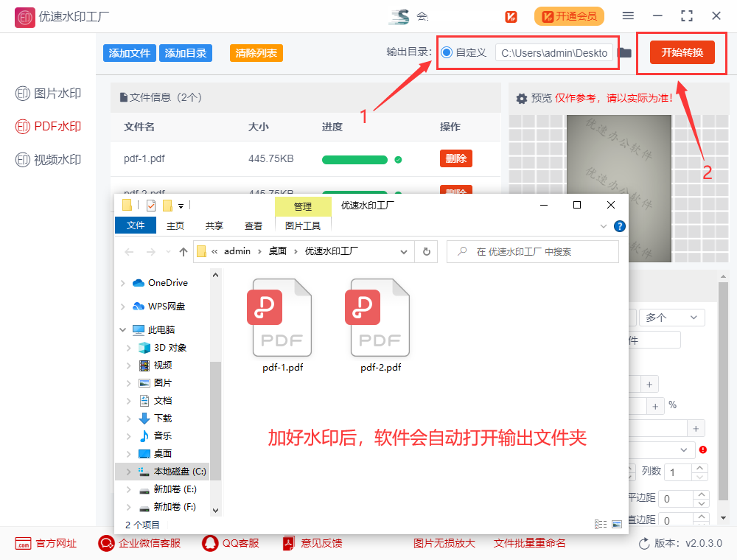Image resolution: width=737 pixels, height=560 pixels.
Task: Open the 多个 dropdown in settings
Action: pyautogui.click(x=671, y=318)
